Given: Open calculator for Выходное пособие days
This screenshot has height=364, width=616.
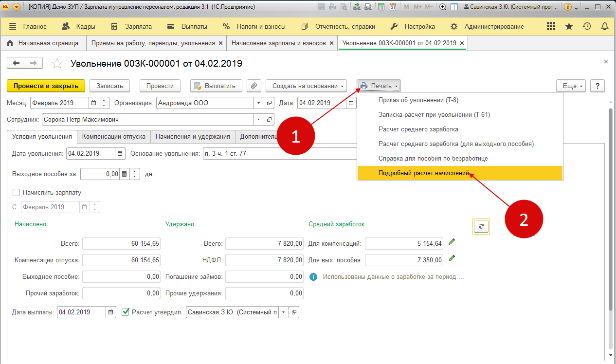Looking at the screenshot, I should pyautogui.click(x=125, y=174).
